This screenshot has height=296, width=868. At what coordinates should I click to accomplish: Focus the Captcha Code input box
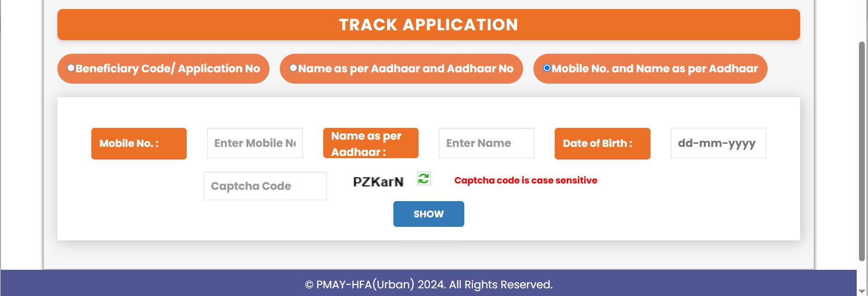pyautogui.click(x=265, y=186)
